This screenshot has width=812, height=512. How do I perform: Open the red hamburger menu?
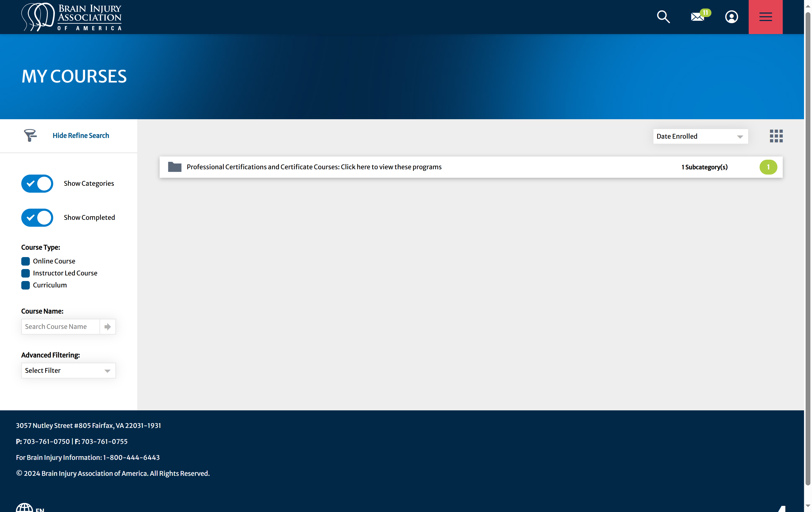tap(765, 17)
